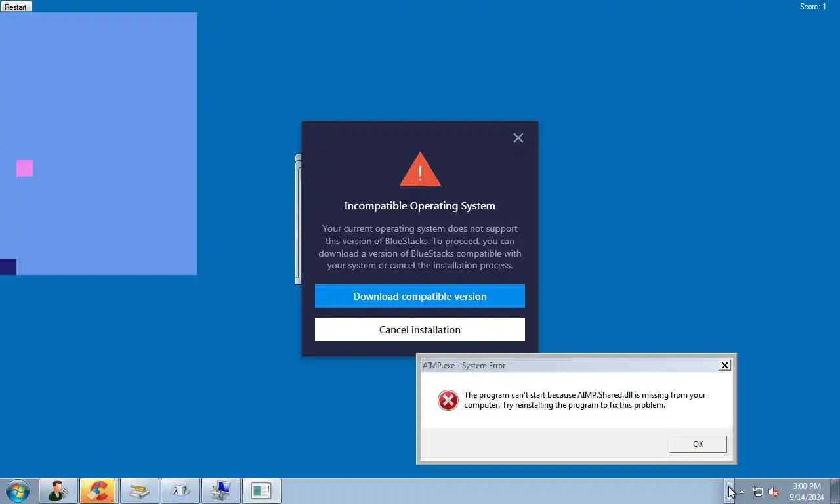Click the Incompatible Operating System heading
This screenshot has height=504, width=840.
420,205
